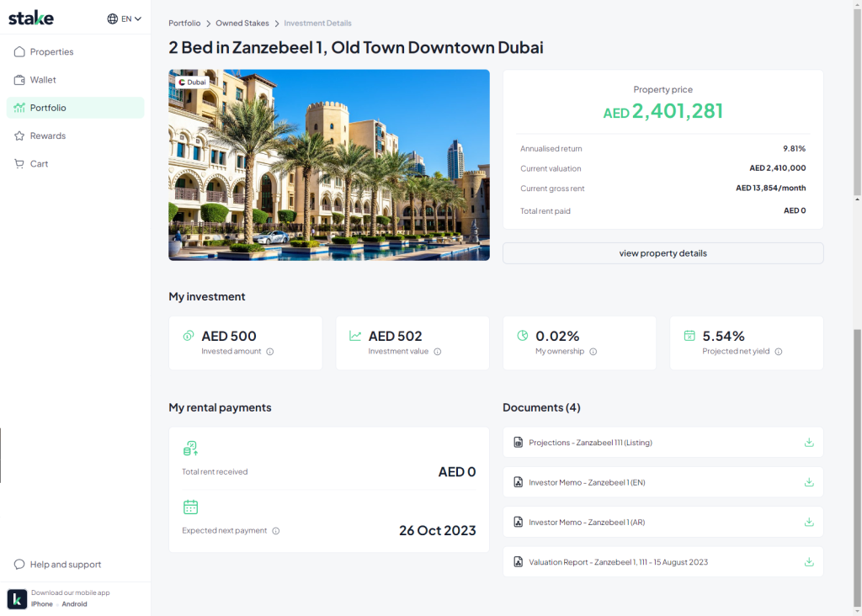Click info icon next to Invested amount

click(x=270, y=352)
